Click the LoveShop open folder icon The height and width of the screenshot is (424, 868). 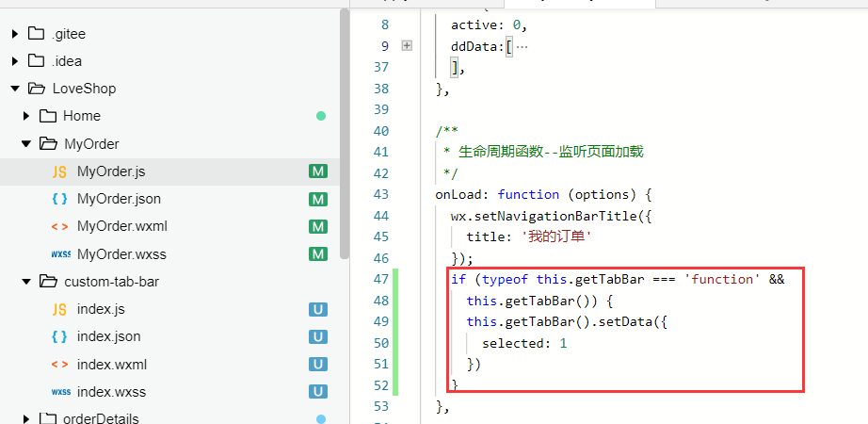(x=37, y=89)
